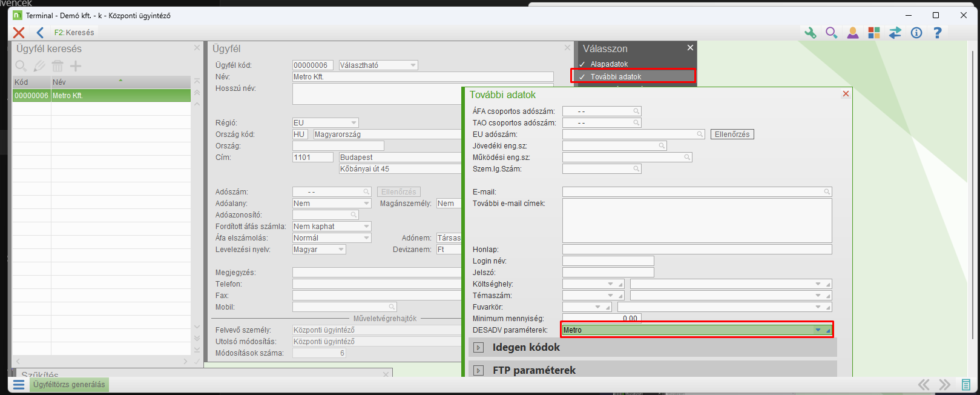Click into the Jelszó field
This screenshot has width=980, height=395.
608,273
